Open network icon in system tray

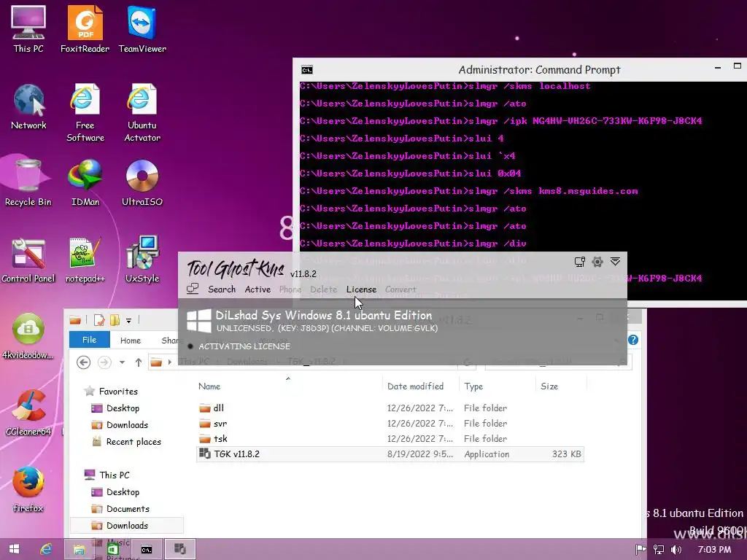pyautogui.click(x=659, y=550)
